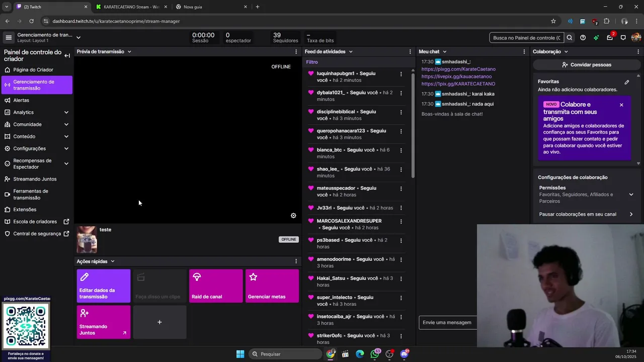Open Meu chat three-dot options

click(524, 52)
